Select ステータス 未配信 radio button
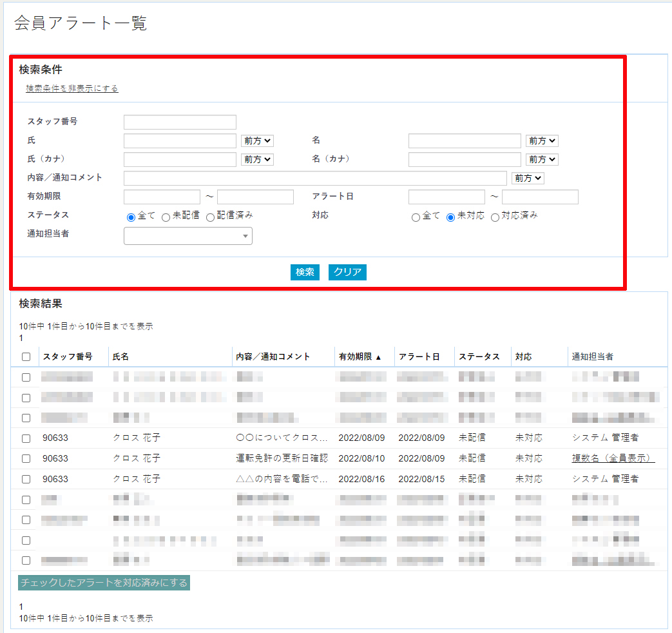 pos(166,217)
